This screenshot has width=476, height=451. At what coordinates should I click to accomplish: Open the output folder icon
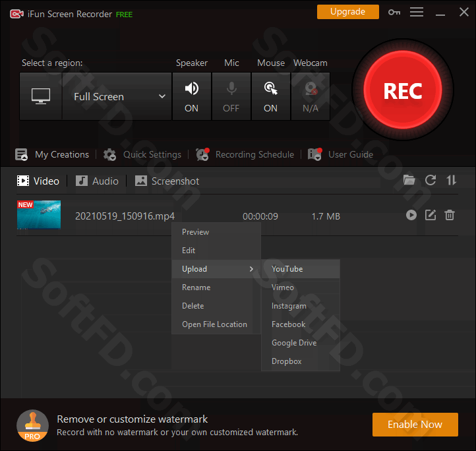409,180
